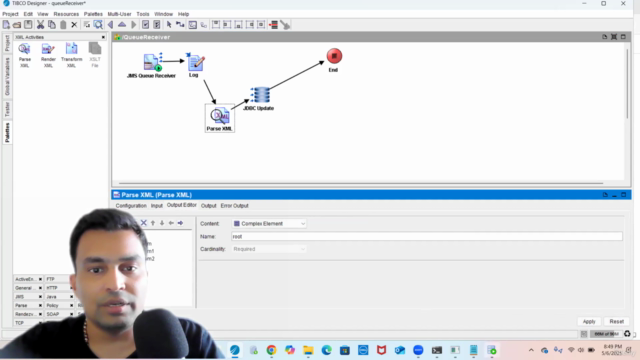Viewport: 640px width, 360px height.
Task: Open the Parse palette button
Action: tap(29, 305)
